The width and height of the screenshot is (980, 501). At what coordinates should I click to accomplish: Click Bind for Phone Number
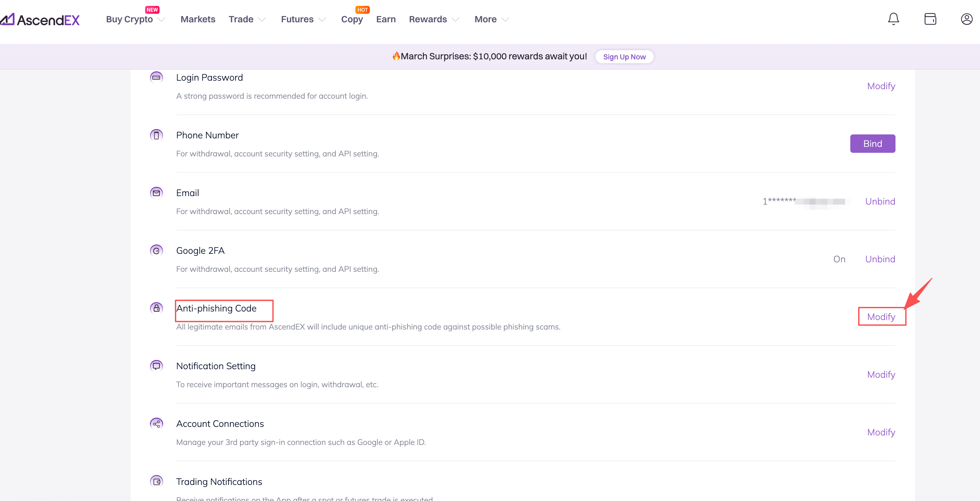pos(872,144)
